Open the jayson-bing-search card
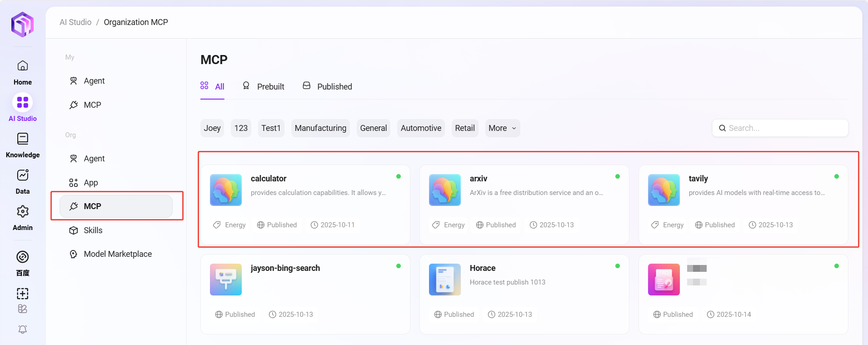 coord(305,291)
